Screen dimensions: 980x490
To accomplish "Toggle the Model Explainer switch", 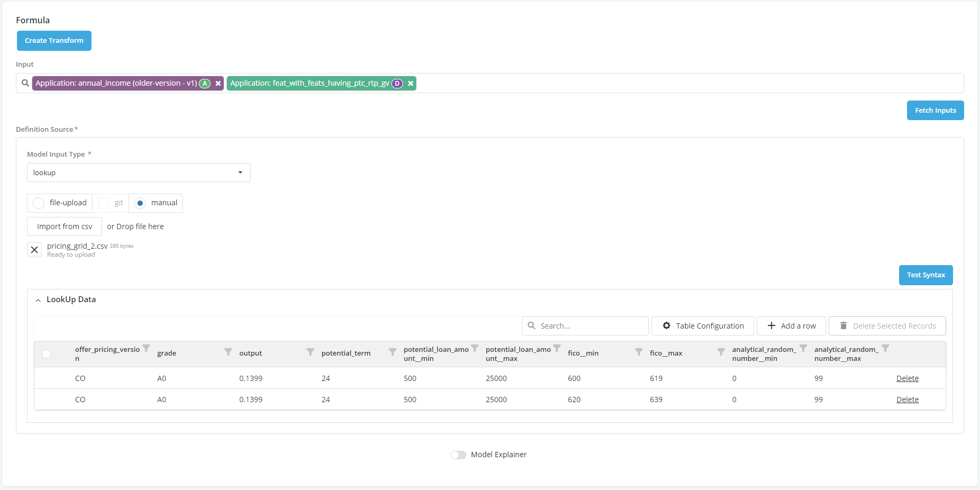I will 458,455.
